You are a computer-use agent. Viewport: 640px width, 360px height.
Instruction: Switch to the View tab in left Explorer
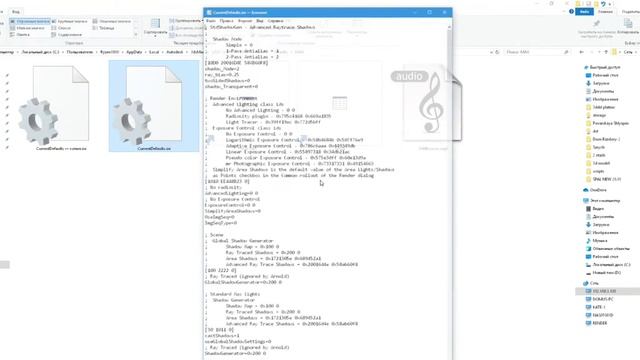(x=16, y=12)
